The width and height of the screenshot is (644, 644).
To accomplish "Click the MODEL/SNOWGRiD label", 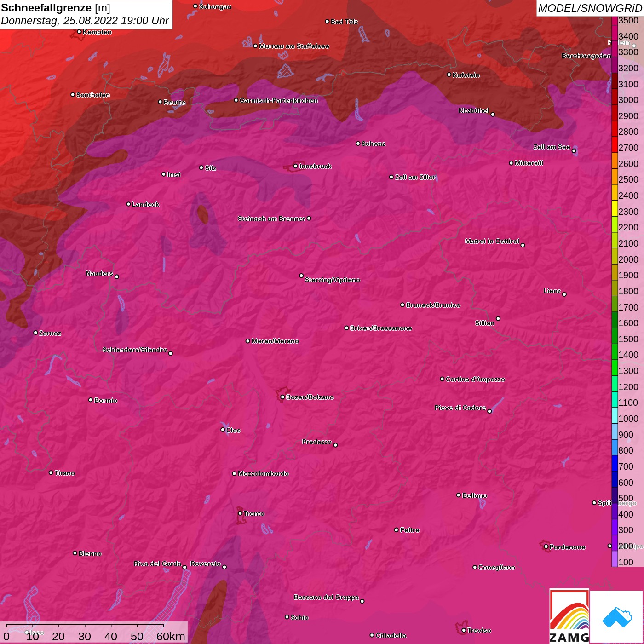I will 590,8.
